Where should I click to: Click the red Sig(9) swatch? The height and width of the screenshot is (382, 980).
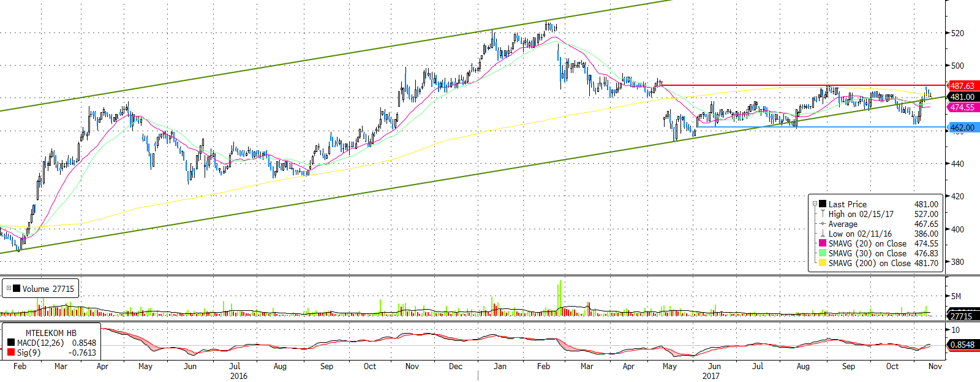pyautogui.click(x=11, y=353)
